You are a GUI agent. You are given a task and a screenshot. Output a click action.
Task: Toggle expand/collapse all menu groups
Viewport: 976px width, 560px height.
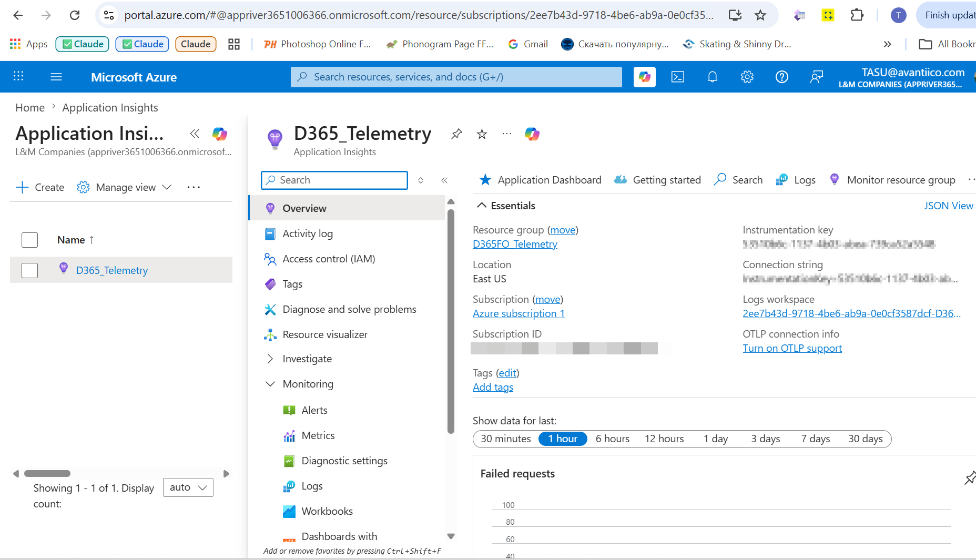[421, 180]
